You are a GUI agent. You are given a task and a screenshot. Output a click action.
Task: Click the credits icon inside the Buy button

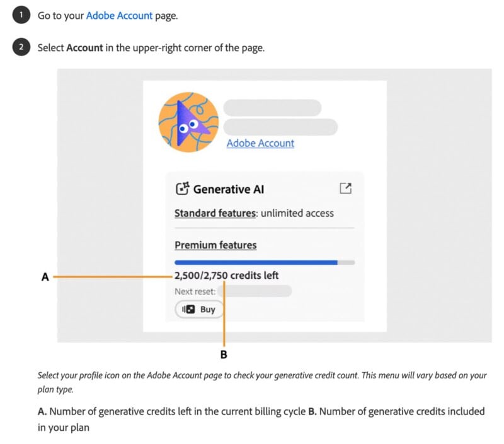[188, 309]
